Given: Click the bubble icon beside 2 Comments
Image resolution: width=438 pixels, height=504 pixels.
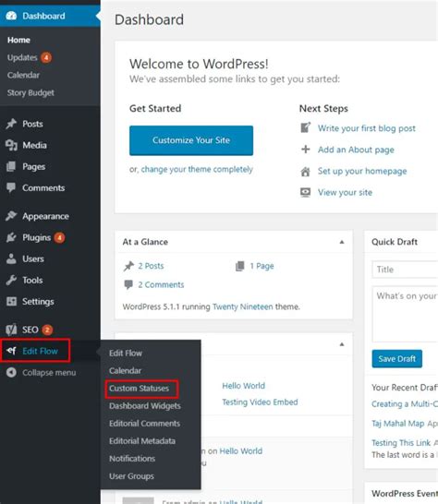Looking at the screenshot, I should (x=128, y=285).
